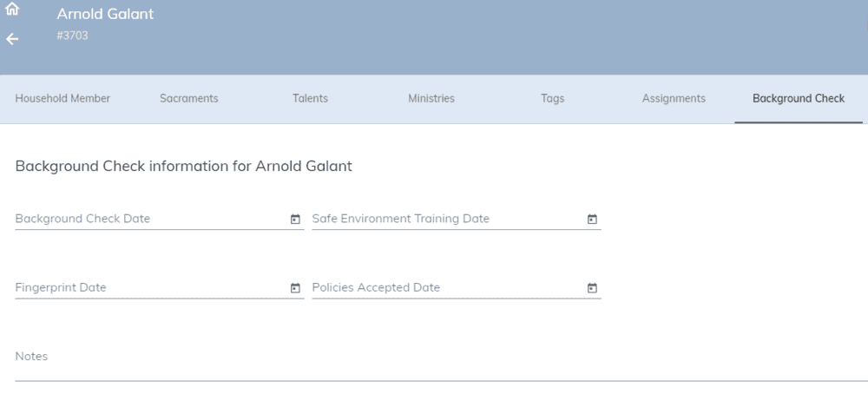Viewport: 868px width, 420px height.
Task: View the Assignments tab
Action: click(674, 99)
